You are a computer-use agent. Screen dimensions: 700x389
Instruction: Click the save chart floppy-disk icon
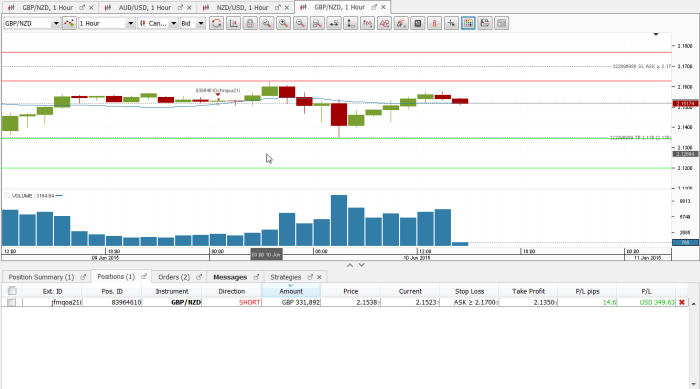pyautogui.click(x=485, y=23)
